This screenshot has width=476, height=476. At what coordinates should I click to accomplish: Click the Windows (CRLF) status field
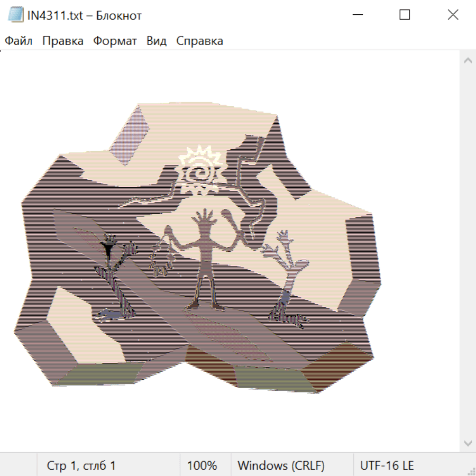tap(281, 466)
